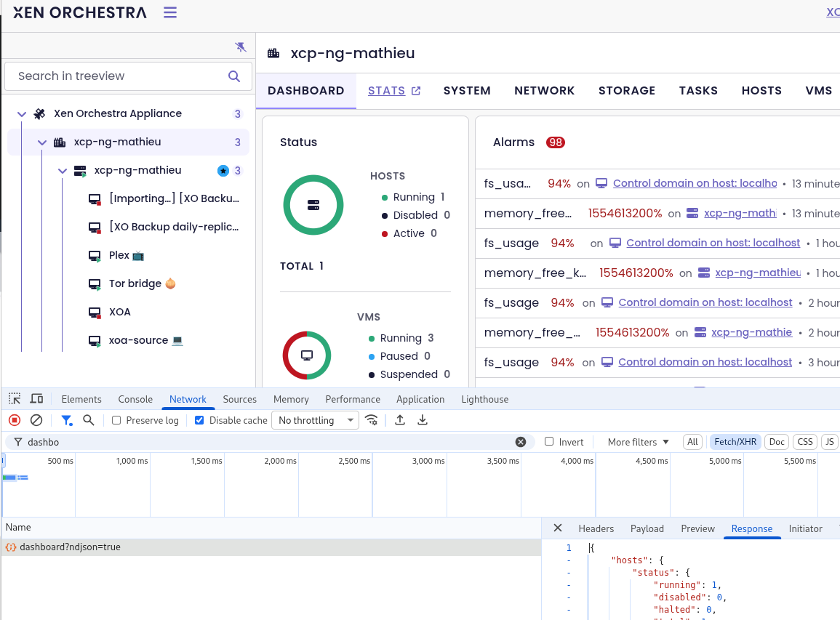Click the DevTools inspect element picker icon
Image resolution: width=840 pixels, height=620 pixels.
(15, 399)
